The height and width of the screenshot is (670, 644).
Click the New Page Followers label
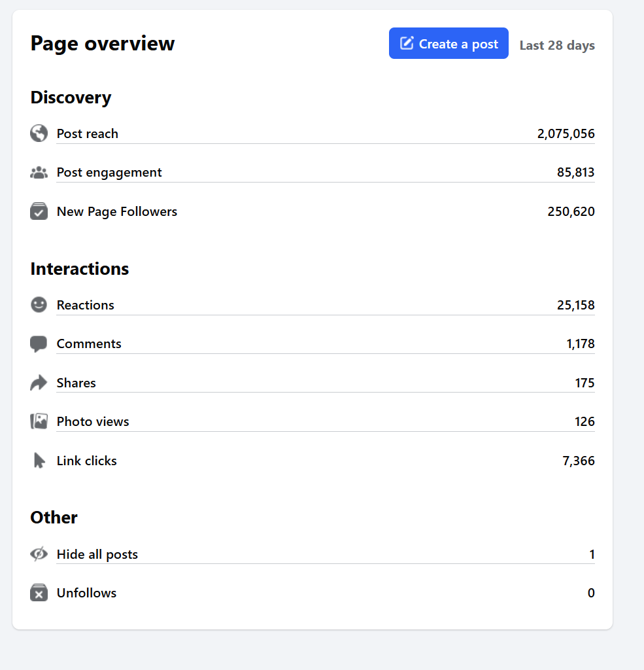pyautogui.click(x=117, y=211)
